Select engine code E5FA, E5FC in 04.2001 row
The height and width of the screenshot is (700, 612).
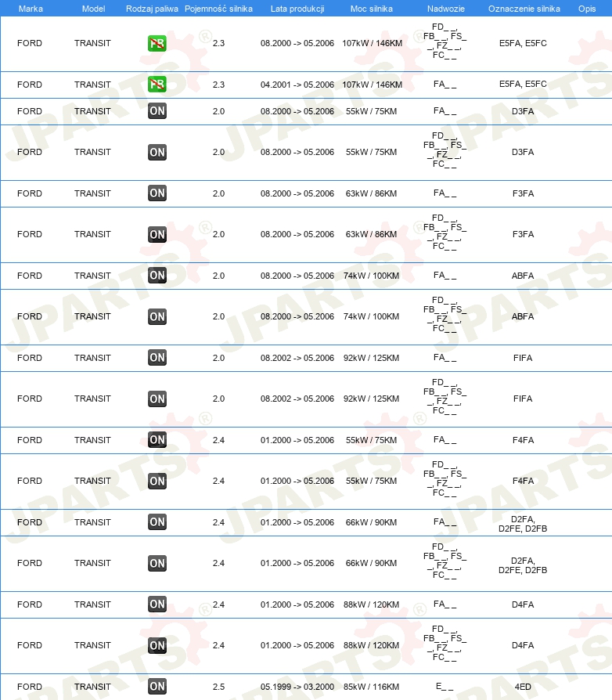pos(523,84)
